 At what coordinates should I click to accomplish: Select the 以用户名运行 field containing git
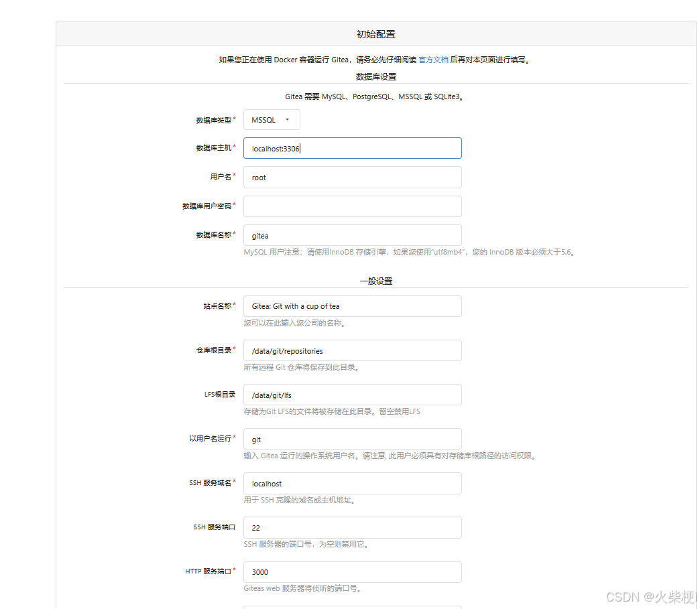click(352, 439)
